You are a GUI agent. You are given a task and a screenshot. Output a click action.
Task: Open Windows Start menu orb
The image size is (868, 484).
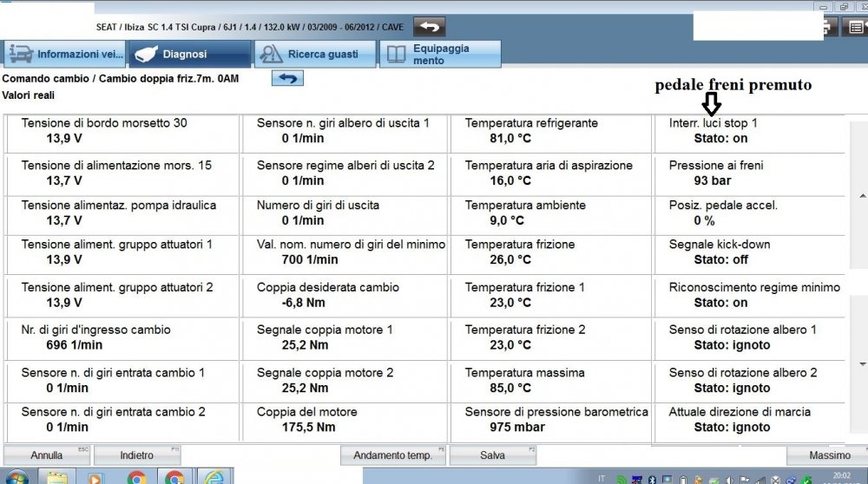pyautogui.click(x=16, y=477)
